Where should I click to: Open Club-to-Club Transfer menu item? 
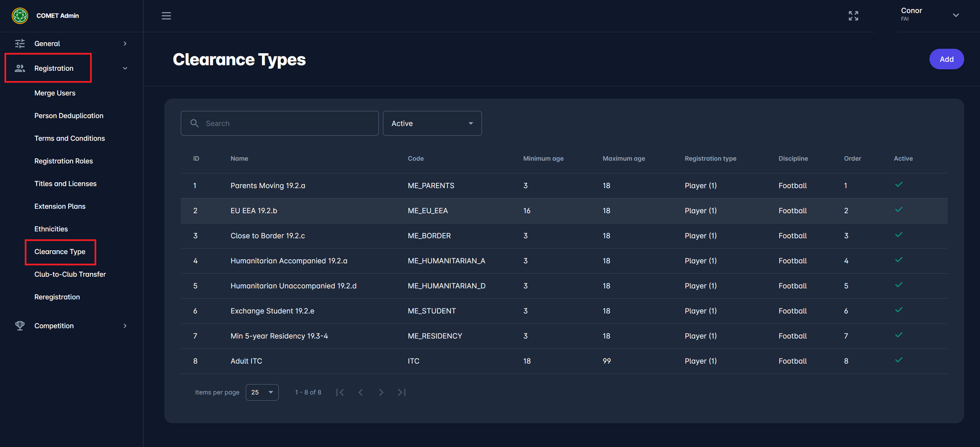click(x=70, y=274)
